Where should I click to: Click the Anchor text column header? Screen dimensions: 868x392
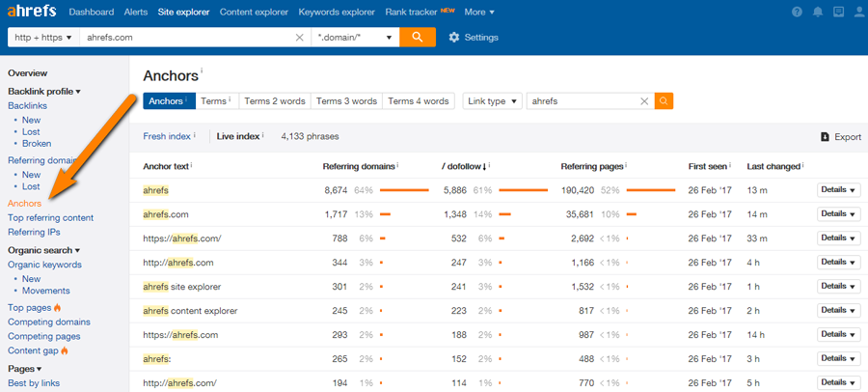166,166
